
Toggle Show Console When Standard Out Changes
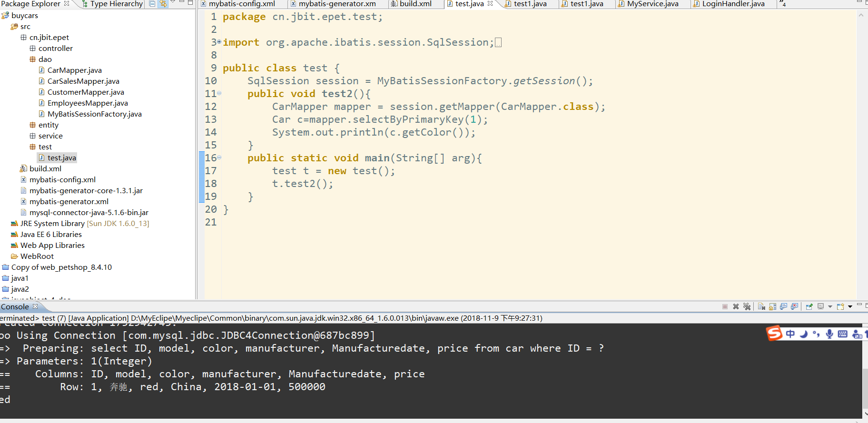pos(783,306)
